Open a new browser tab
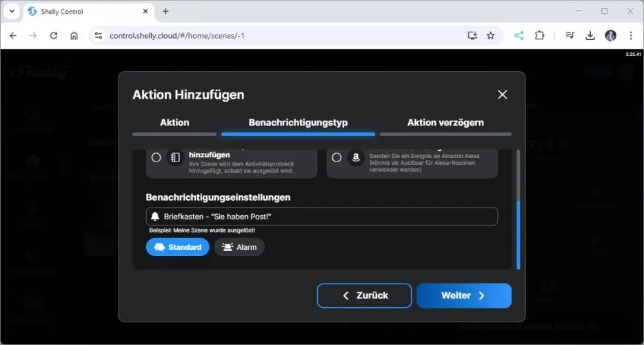This screenshot has width=644, height=345. pos(165,12)
